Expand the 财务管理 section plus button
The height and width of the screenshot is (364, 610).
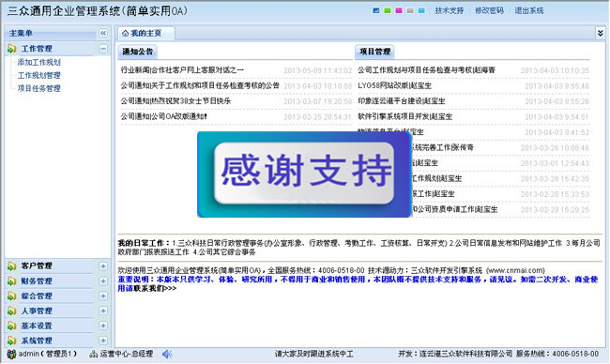click(103, 281)
